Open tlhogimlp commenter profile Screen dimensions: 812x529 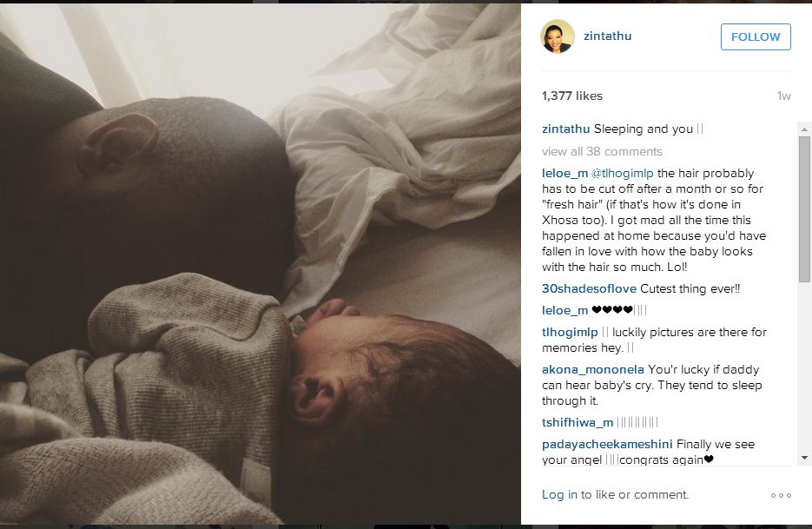pos(570,332)
